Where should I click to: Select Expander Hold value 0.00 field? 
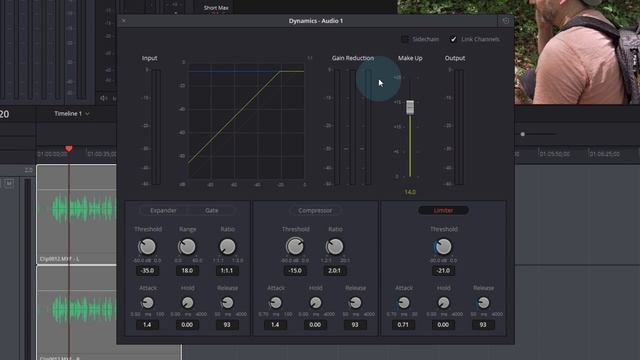pos(187,325)
